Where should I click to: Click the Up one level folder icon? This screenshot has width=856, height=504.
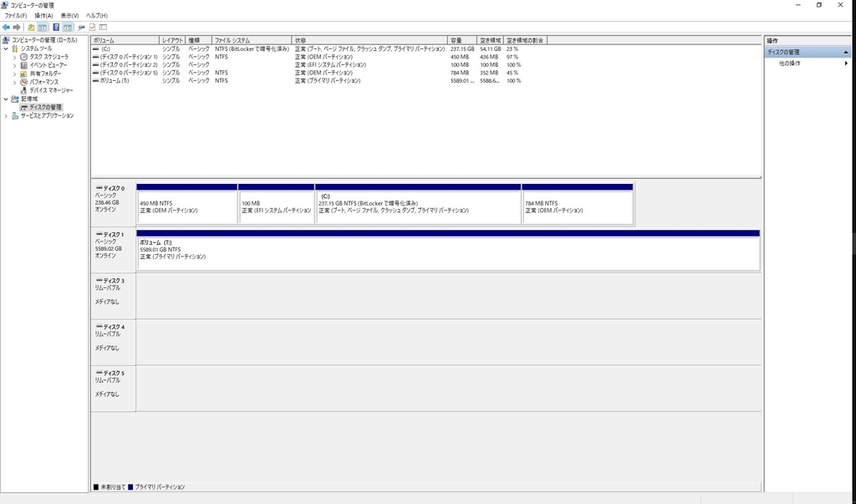pyautogui.click(x=31, y=28)
